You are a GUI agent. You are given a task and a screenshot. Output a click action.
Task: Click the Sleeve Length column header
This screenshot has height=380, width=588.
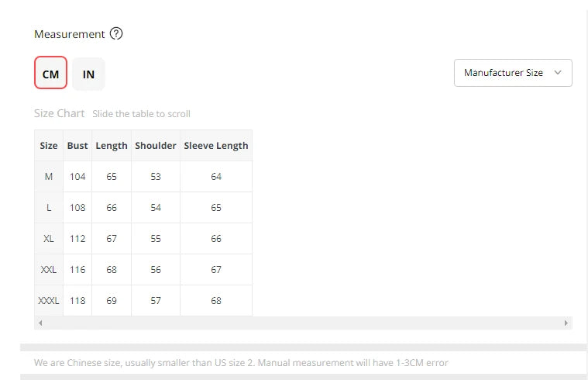216,146
